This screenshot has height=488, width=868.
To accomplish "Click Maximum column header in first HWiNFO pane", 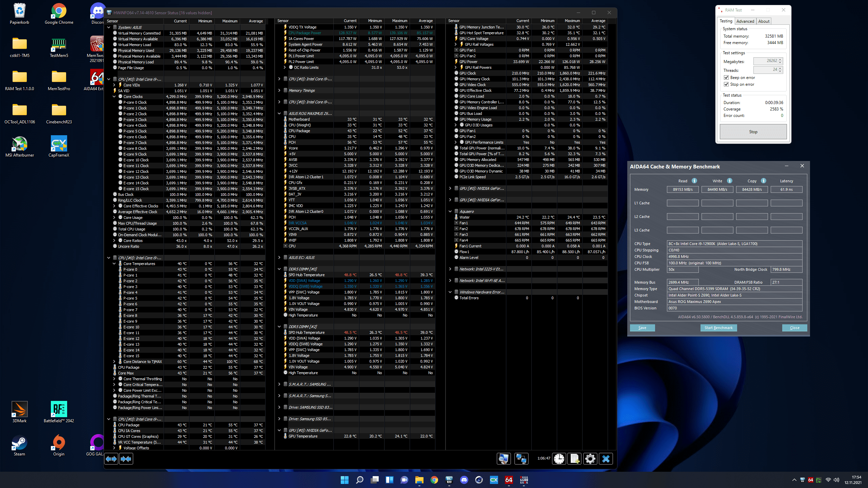I will pyautogui.click(x=227, y=21).
